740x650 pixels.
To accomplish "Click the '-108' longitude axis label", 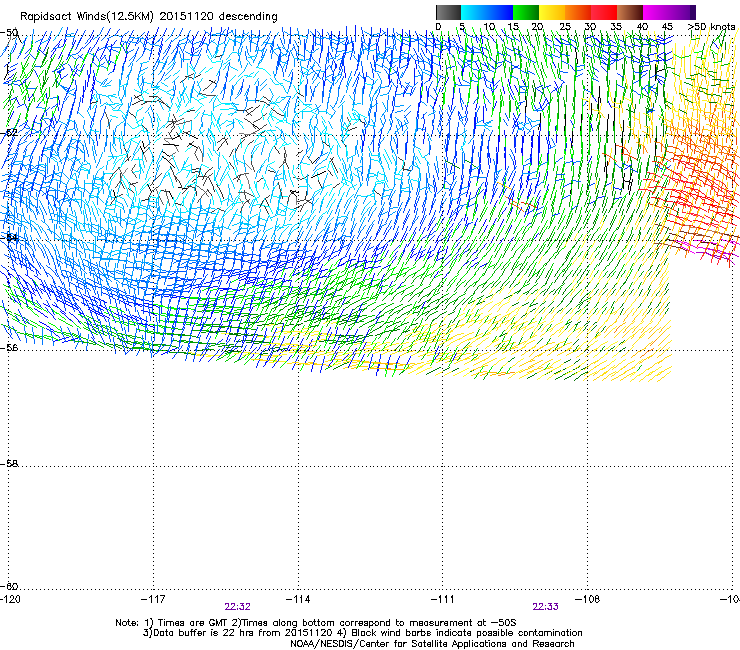I will (x=587, y=599).
